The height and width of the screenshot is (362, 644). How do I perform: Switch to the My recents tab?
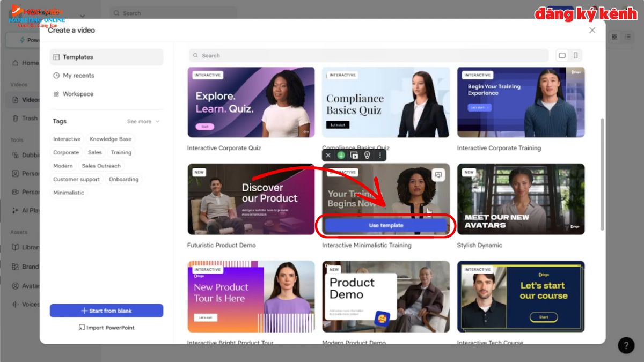tap(77, 76)
